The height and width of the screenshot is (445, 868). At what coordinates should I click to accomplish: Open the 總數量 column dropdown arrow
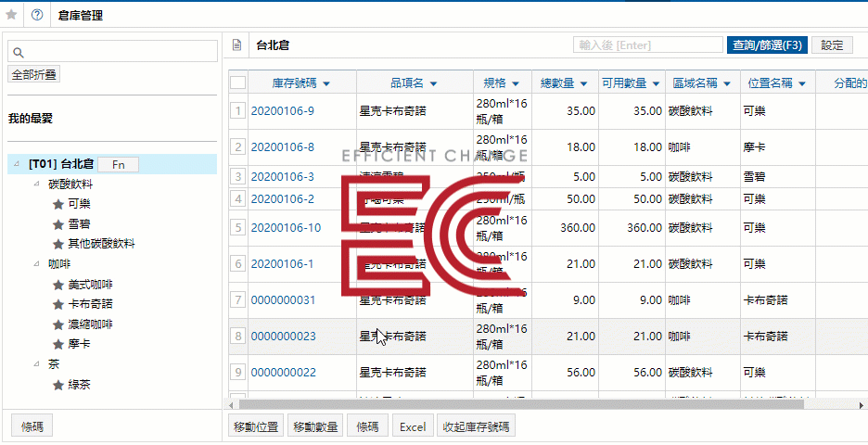point(584,83)
